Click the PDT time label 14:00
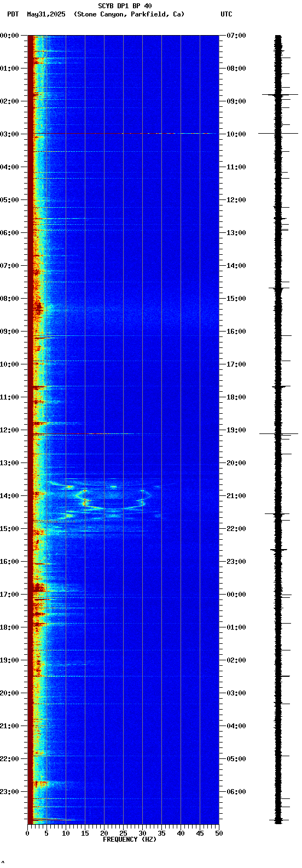 (x=9, y=496)
